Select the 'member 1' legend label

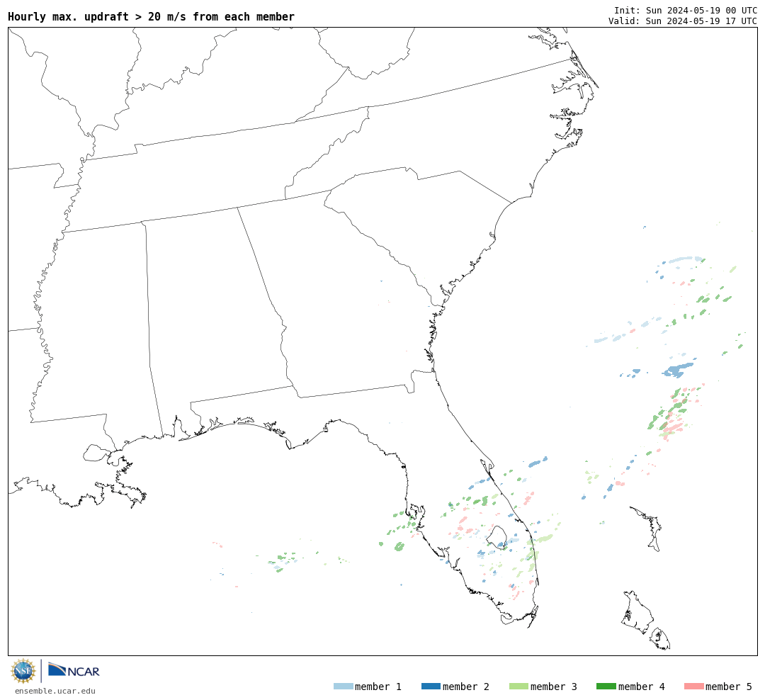(x=378, y=687)
